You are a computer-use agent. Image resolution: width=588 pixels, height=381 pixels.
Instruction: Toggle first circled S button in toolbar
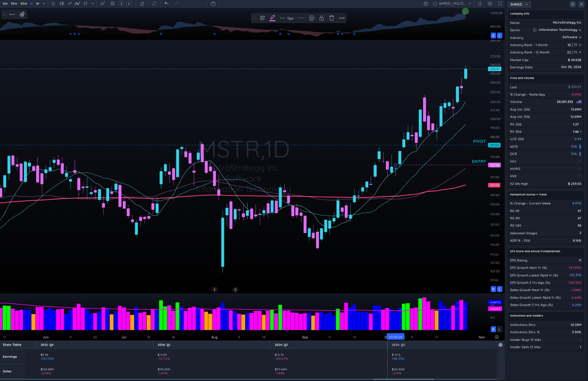pyautogui.click(x=121, y=4)
